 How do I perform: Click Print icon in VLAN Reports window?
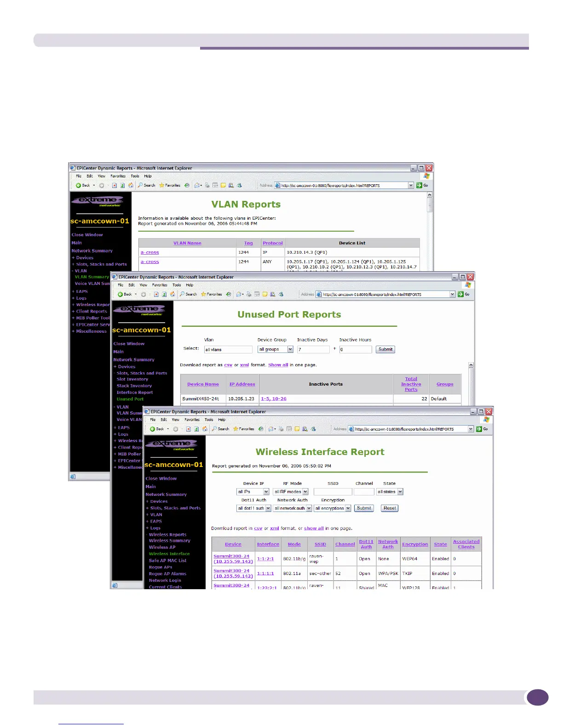tap(207, 185)
